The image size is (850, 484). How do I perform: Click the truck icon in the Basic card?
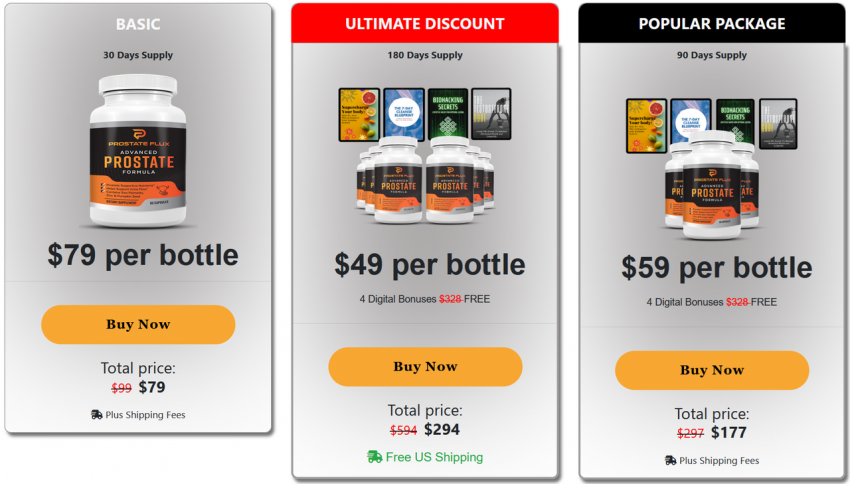coord(96,414)
